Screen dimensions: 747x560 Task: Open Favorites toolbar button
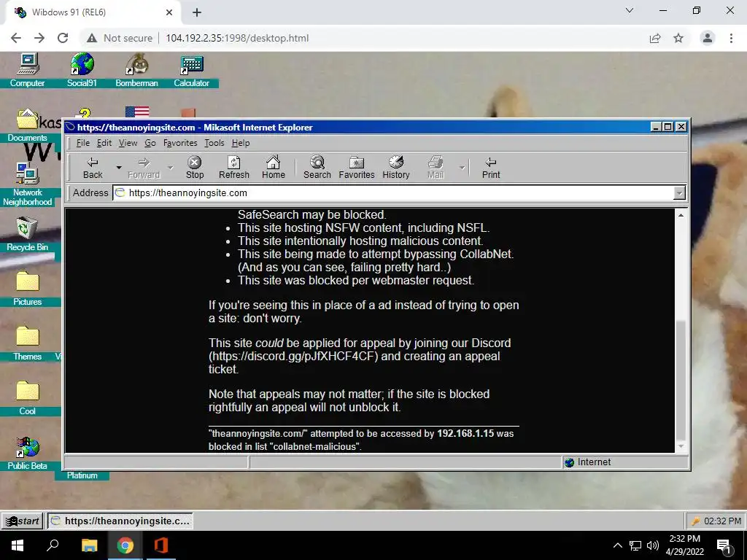[x=356, y=168]
